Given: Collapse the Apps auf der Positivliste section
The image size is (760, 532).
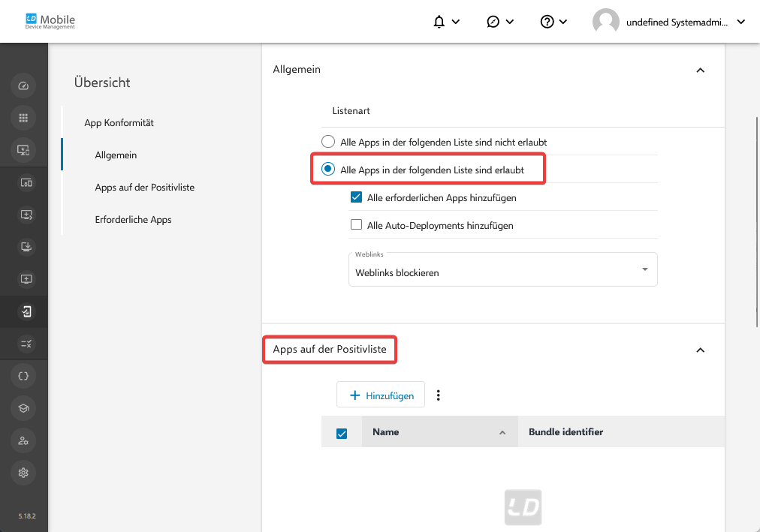Looking at the screenshot, I should point(701,350).
